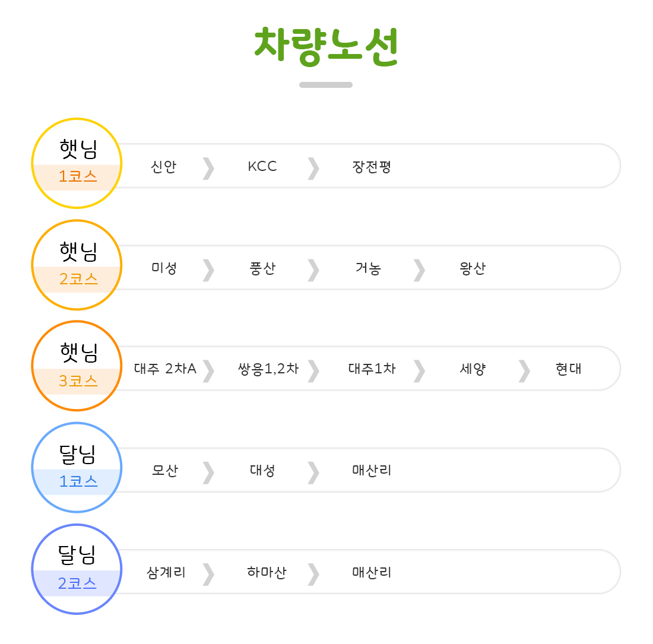Select the KCC stop

(262, 167)
